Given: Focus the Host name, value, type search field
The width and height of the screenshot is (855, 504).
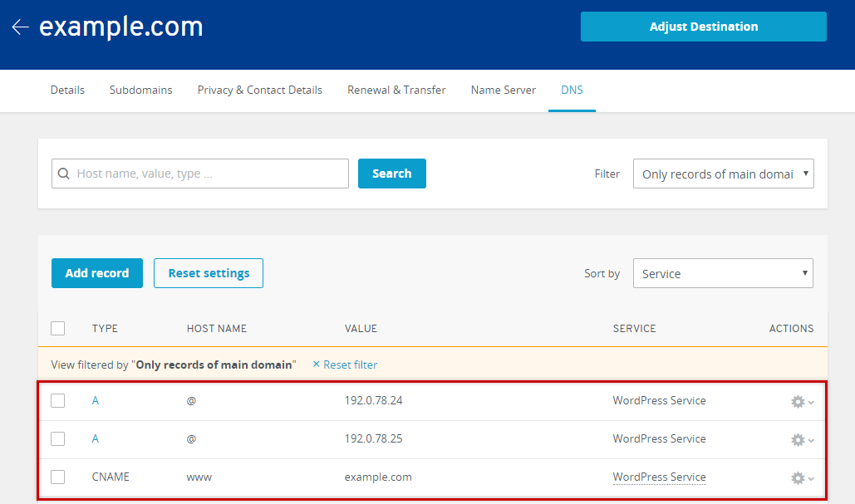Looking at the screenshot, I should point(208,174).
